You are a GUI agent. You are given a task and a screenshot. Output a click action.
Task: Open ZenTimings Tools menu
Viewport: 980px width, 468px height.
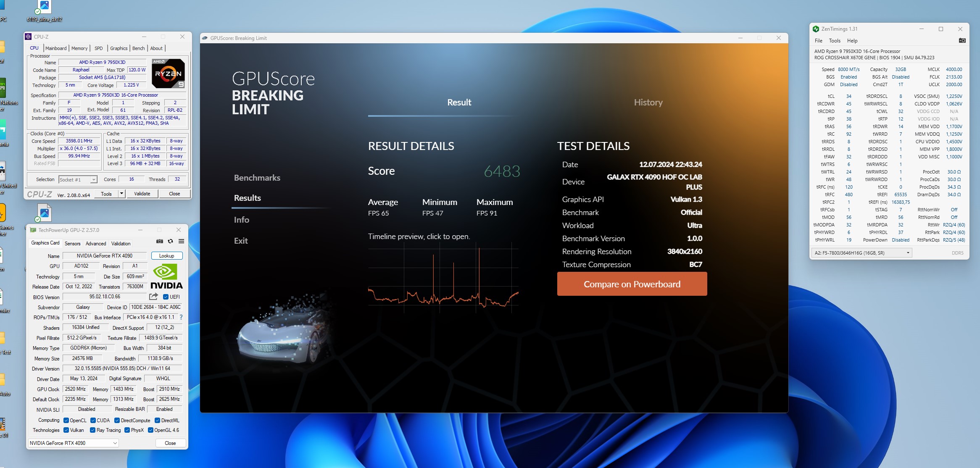(834, 41)
